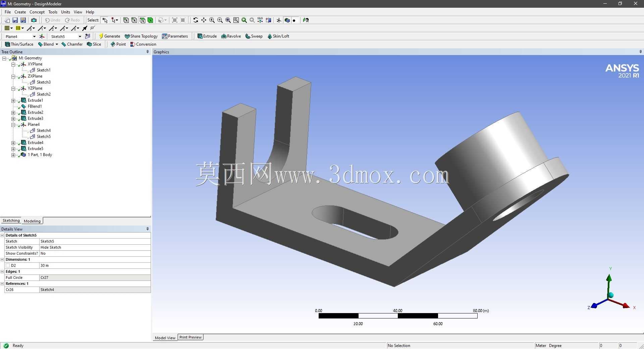Image resolution: width=644 pixels, height=349 pixels.
Task: Click the Previous View green magnifier
Action: coord(244,20)
